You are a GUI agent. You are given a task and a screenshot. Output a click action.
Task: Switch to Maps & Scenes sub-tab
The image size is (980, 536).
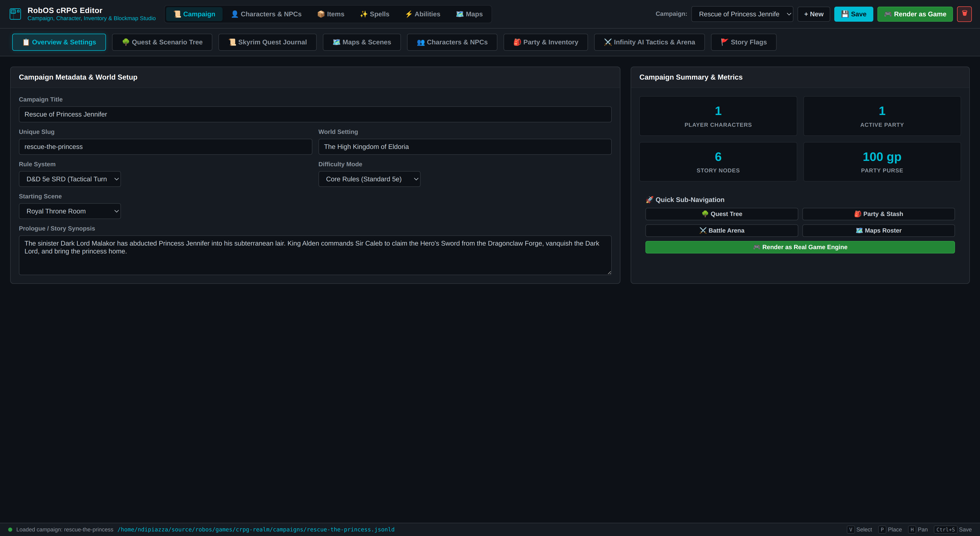[x=362, y=42]
